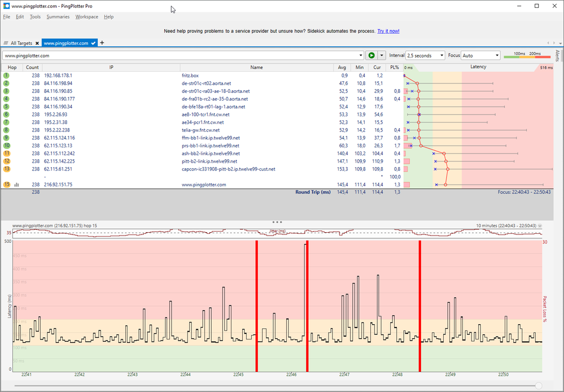Close the All Targets tab
This screenshot has width=564, height=392.
37,43
